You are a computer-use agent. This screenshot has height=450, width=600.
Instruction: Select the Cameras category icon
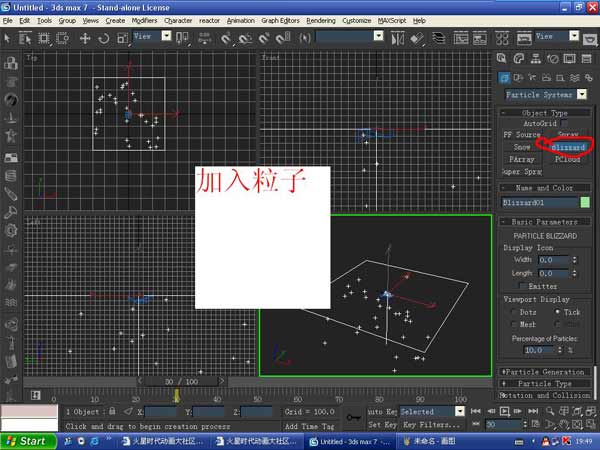(546, 78)
